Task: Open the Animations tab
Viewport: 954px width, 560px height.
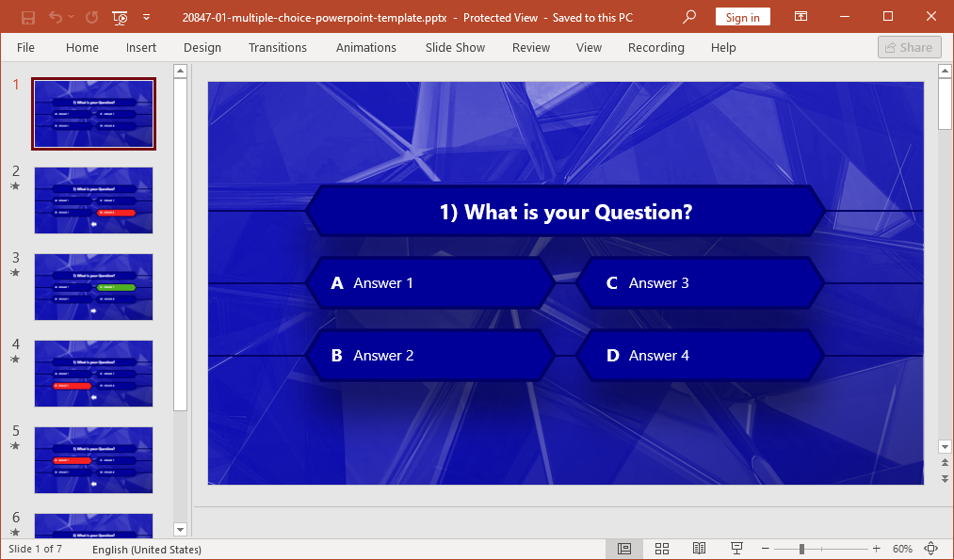Action: (x=365, y=47)
